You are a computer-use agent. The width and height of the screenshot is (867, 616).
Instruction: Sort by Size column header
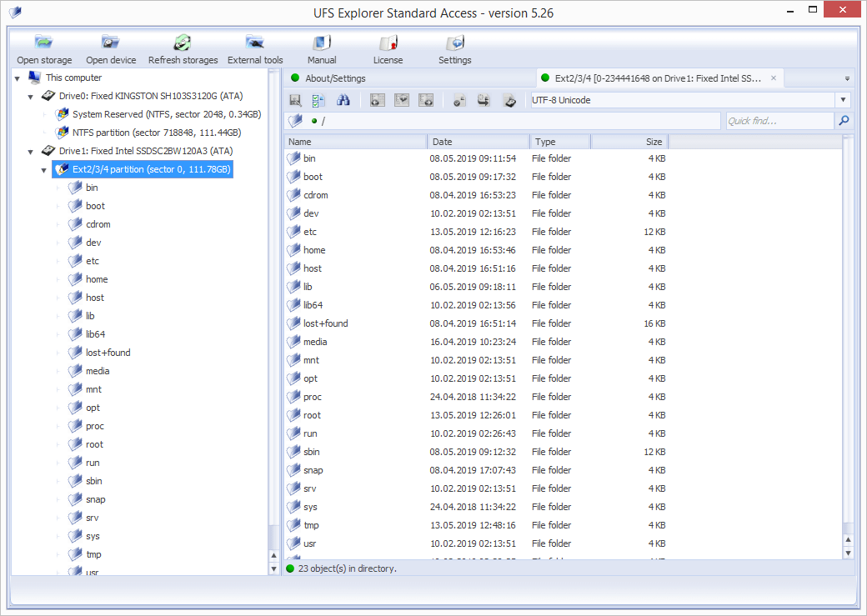(629, 142)
